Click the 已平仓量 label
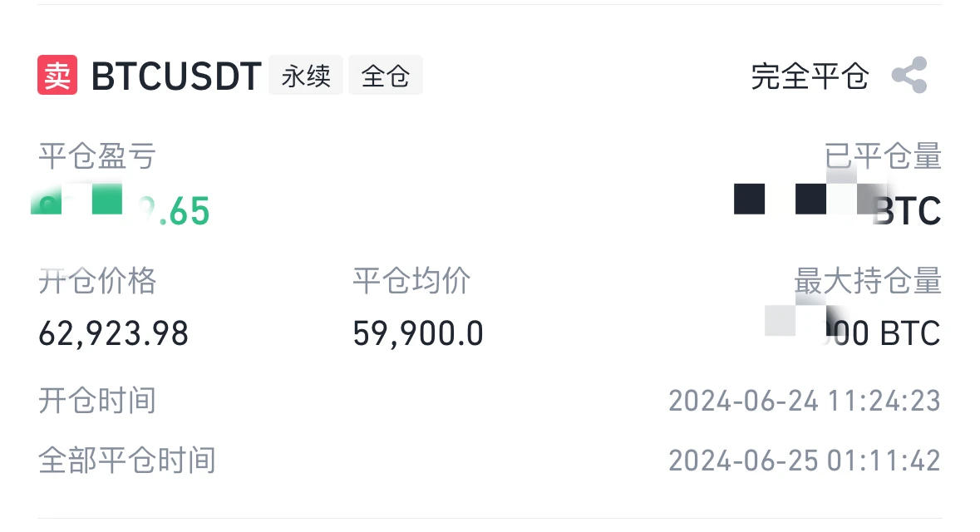The width and height of the screenshot is (980, 532). (x=883, y=155)
